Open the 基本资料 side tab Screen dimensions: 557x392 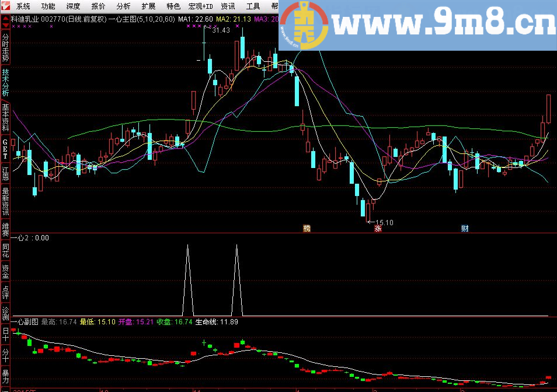tap(5, 118)
